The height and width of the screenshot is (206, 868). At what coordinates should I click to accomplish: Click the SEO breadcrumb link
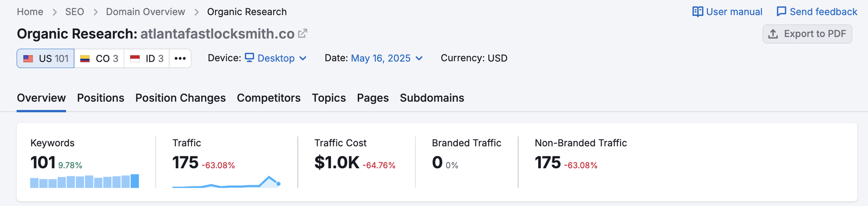tap(74, 12)
